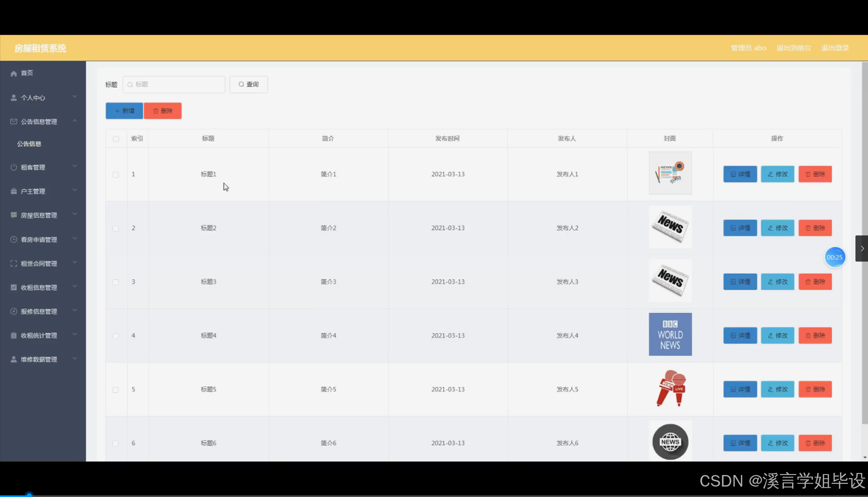Expand the 收租信息管理 chevron
Viewport: 868px width, 497px height.
coord(75,287)
